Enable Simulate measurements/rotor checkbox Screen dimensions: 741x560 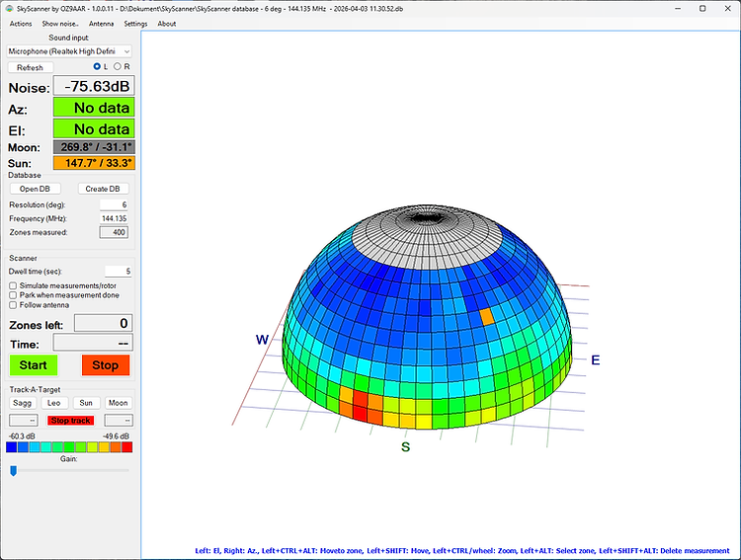coord(13,284)
